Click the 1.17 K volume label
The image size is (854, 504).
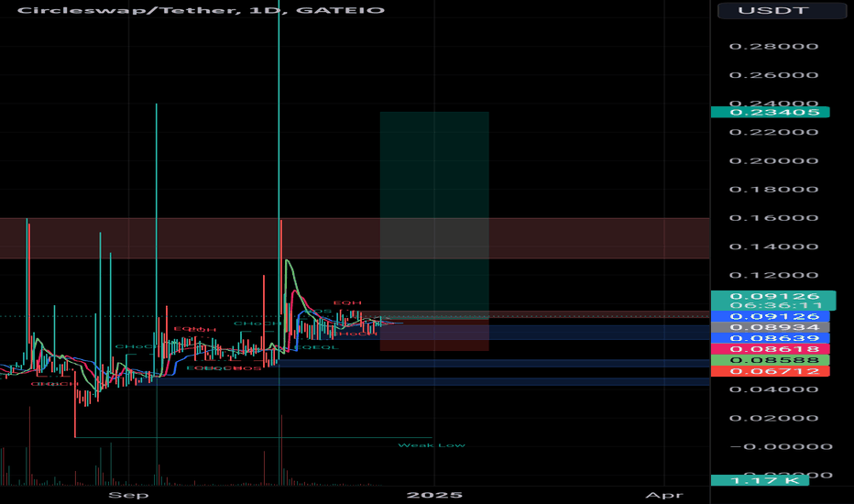pyautogui.click(x=760, y=480)
